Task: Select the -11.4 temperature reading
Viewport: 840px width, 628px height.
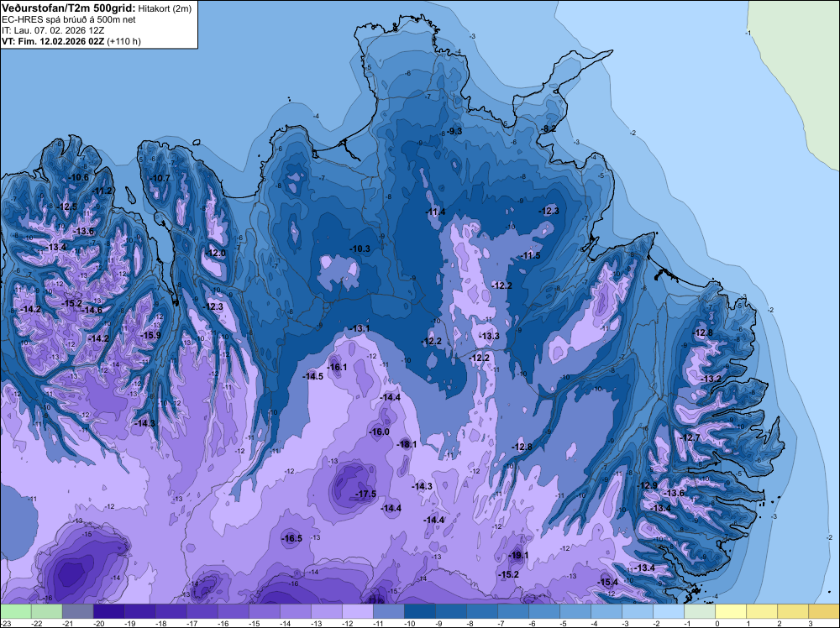Action: pyautogui.click(x=435, y=212)
